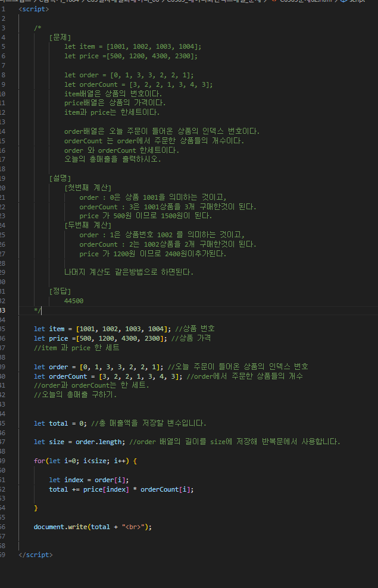
Task: Click commented 'let item = [1001, 1002, 1003, 1004];' in 문제 block
Action: coord(133,46)
